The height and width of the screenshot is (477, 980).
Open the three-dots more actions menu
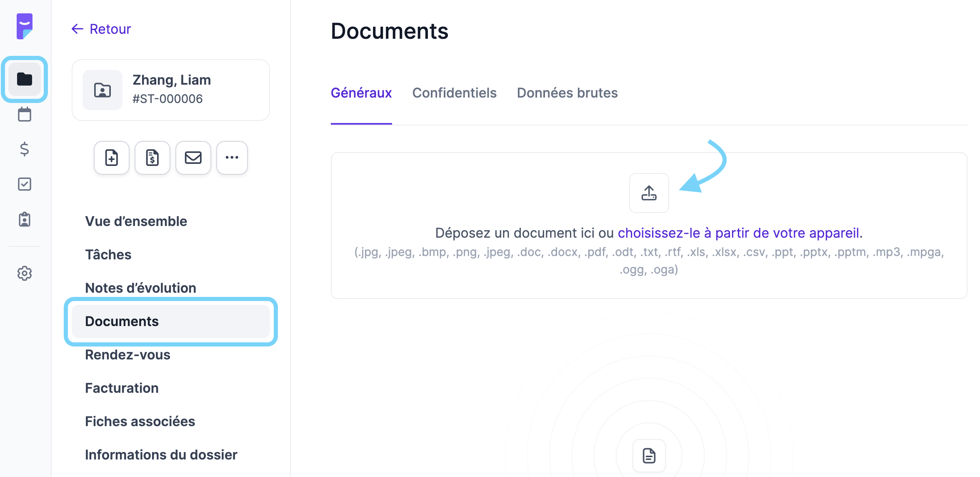tap(232, 158)
